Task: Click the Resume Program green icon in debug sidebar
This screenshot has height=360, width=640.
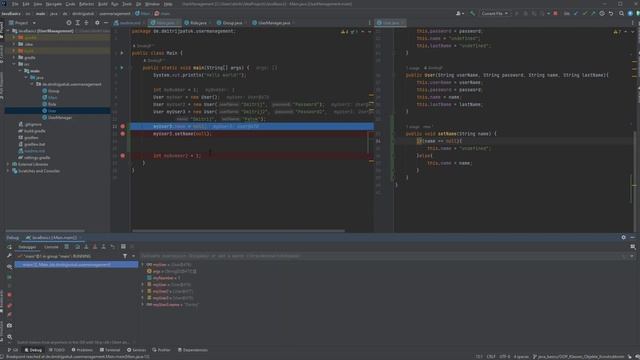Action: point(9,277)
